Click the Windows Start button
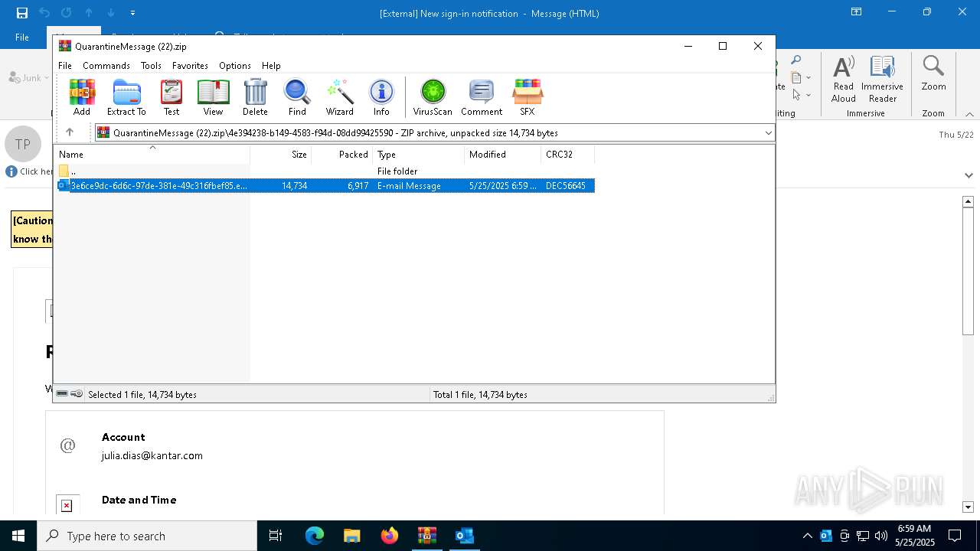The width and height of the screenshot is (980, 551). coord(18,536)
